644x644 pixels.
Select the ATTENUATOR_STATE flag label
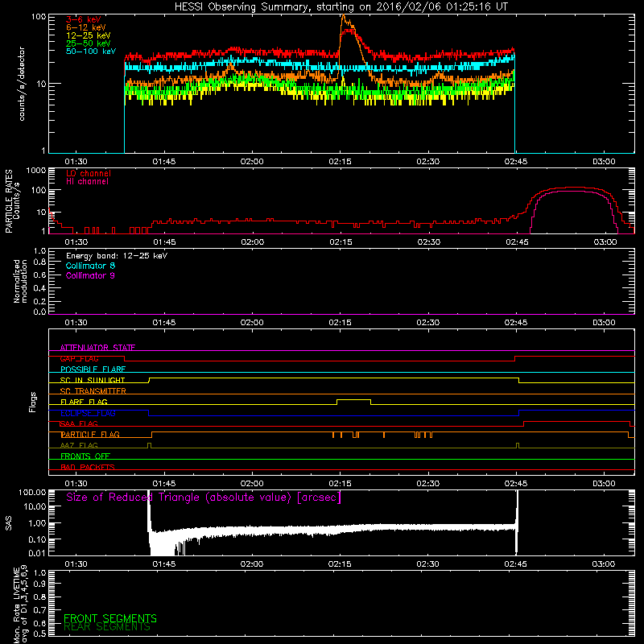point(97,348)
